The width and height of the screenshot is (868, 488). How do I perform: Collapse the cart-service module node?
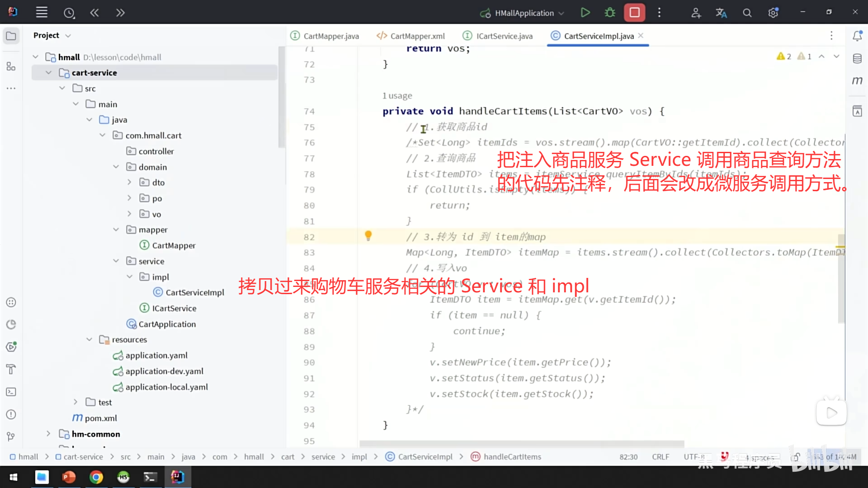click(48, 73)
